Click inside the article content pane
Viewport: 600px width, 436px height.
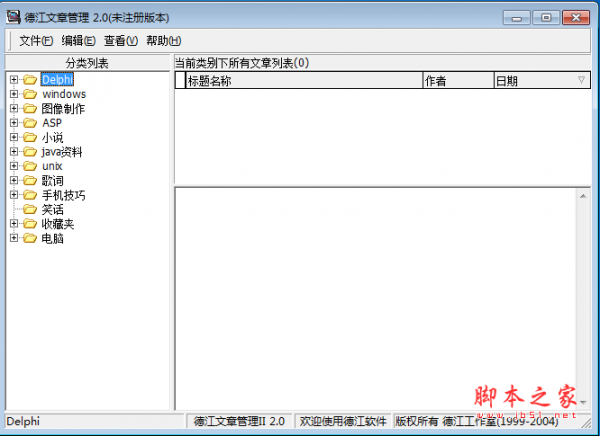(376, 299)
